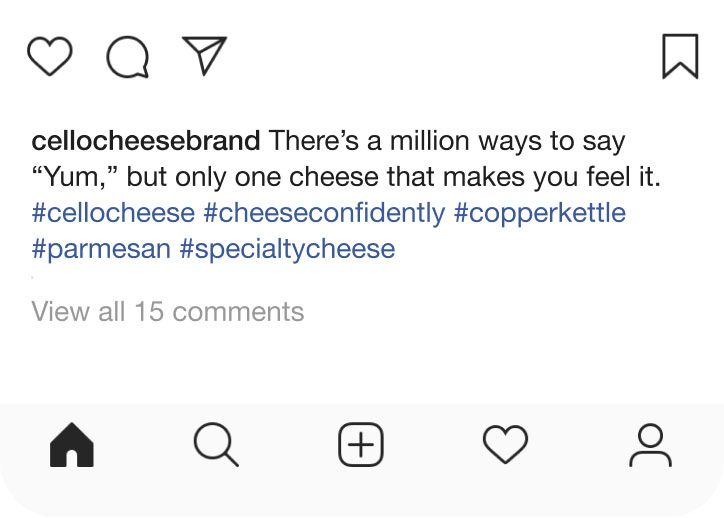Screen dimensions: 724x518
Task: Share the post with the paper plane icon
Action: click(204, 56)
